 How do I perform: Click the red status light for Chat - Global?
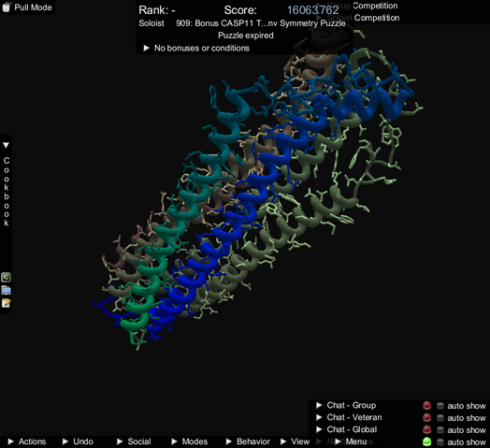426,430
